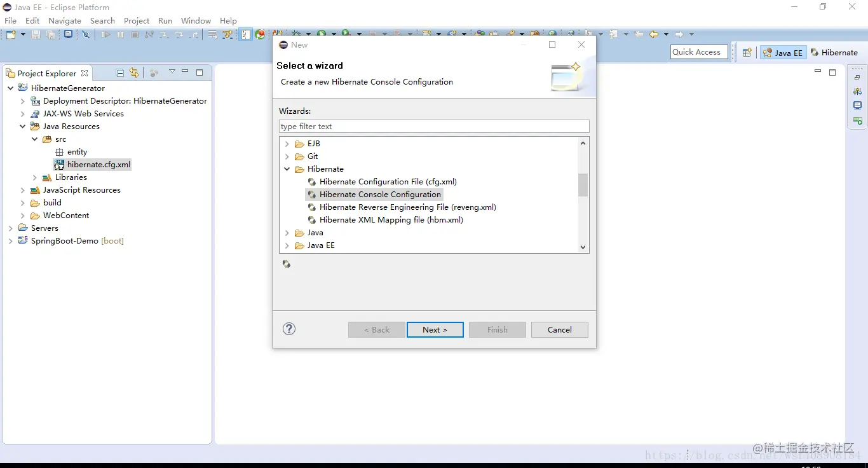868x468 pixels.
Task: Expand the Libraries node
Action: pyautogui.click(x=35, y=177)
